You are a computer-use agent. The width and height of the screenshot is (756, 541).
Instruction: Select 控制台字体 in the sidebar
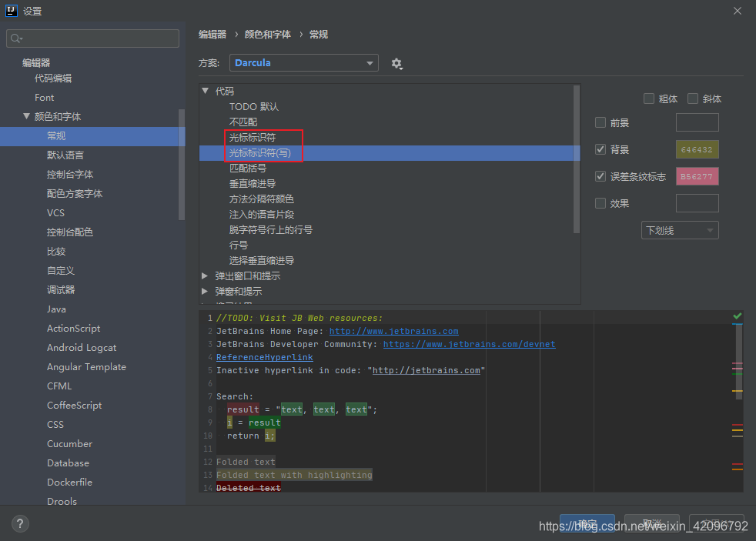[x=70, y=175]
